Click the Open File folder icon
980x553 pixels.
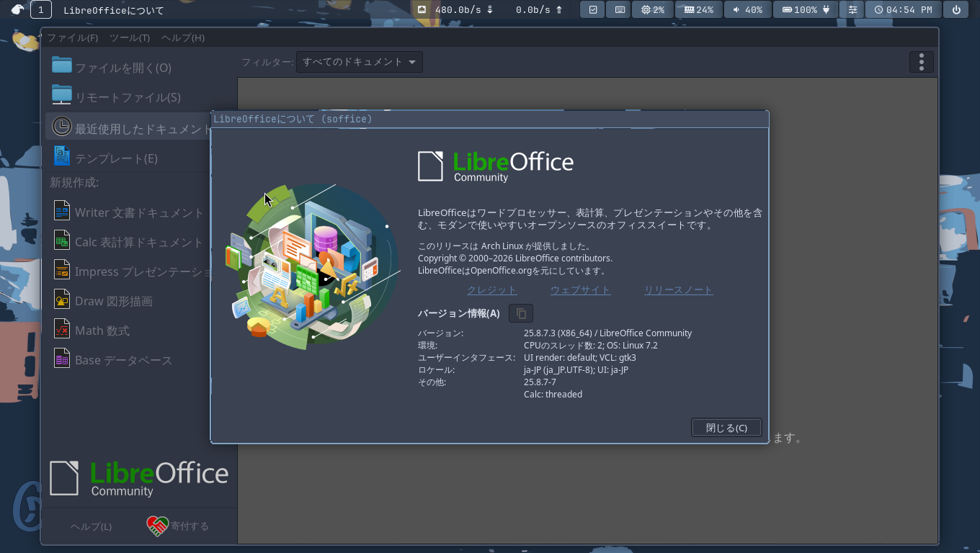pos(62,66)
